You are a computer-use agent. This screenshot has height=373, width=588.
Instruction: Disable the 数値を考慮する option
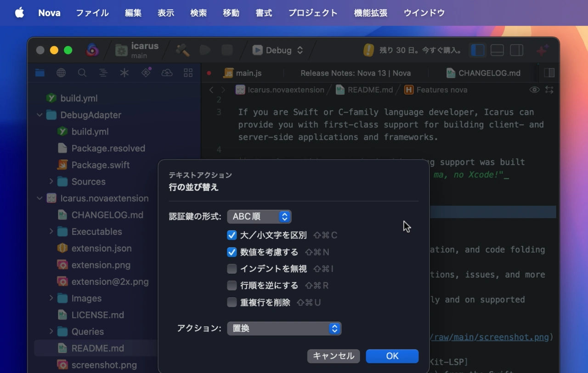(x=232, y=252)
